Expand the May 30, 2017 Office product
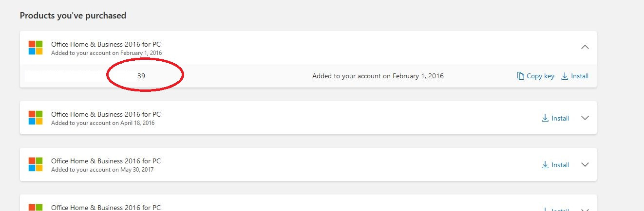Viewport: 644px width, 211px height. tap(585, 165)
